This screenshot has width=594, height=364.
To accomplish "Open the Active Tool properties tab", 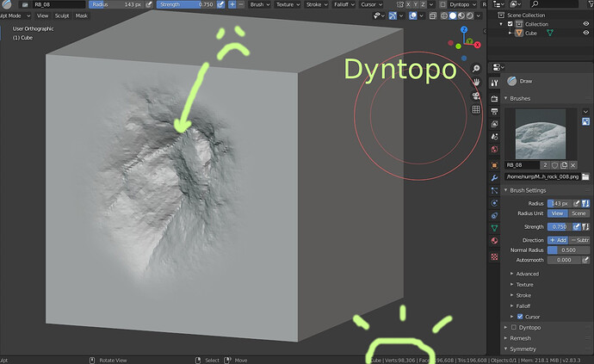I will tap(494, 83).
